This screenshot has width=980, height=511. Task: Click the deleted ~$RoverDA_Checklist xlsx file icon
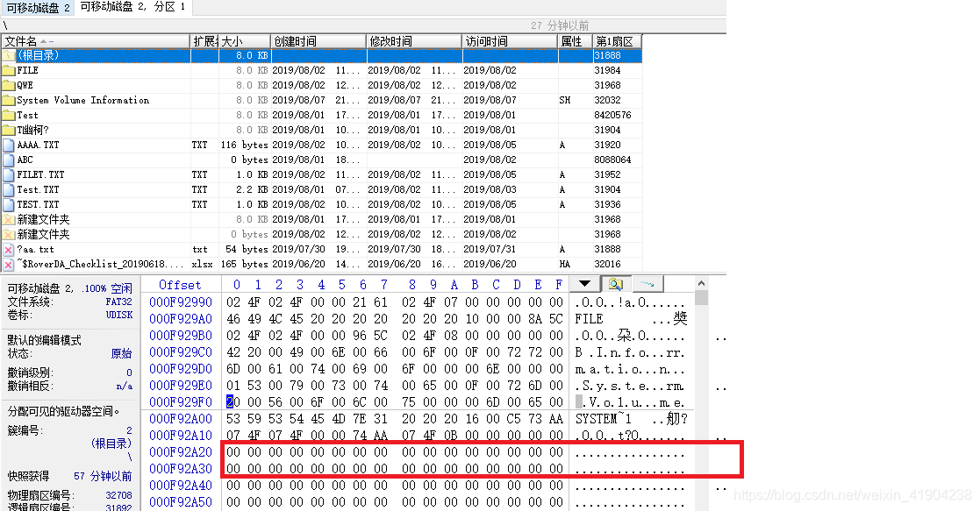9,265
